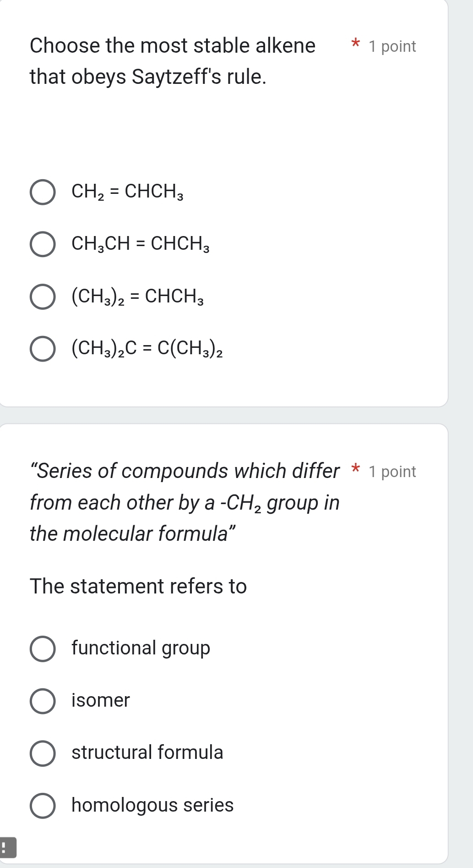Image resolution: width=473 pixels, height=868 pixels.
Task: Click the 'isomer' answer label text
Action: 101,700
